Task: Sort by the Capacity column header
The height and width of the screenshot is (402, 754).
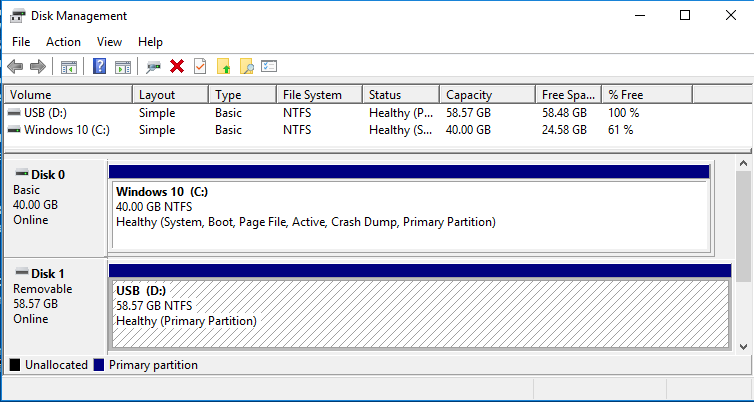Action: click(x=488, y=95)
